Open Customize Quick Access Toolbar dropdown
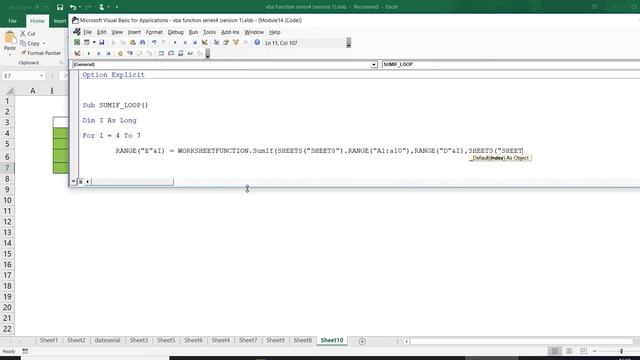640x360 pixels. [117, 7]
